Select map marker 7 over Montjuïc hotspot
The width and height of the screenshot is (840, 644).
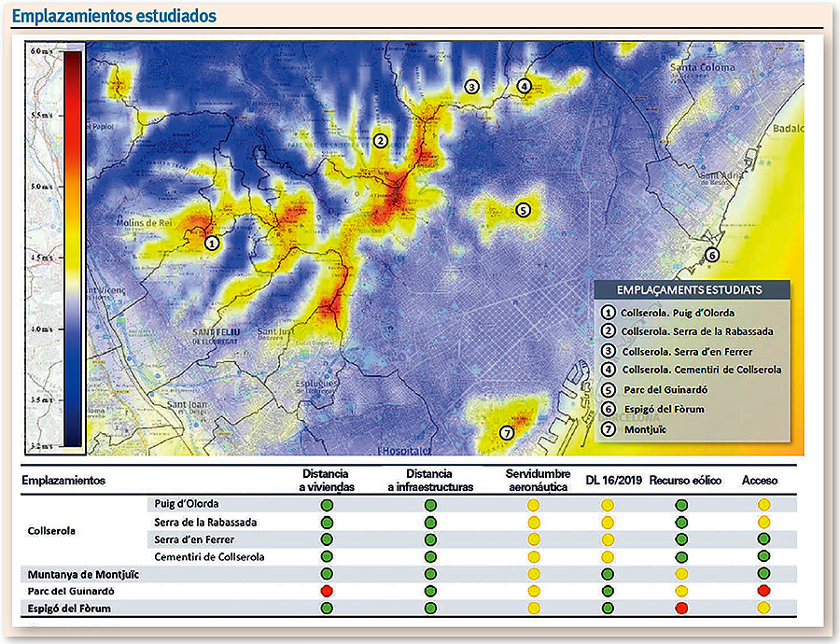[x=507, y=432]
